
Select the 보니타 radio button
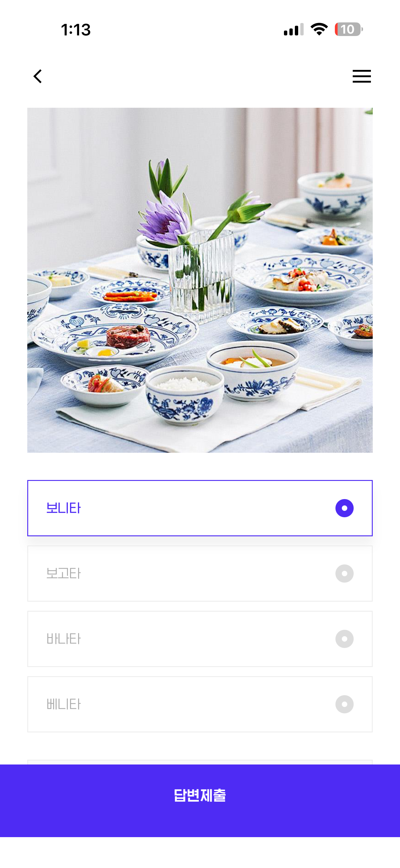[x=344, y=508]
